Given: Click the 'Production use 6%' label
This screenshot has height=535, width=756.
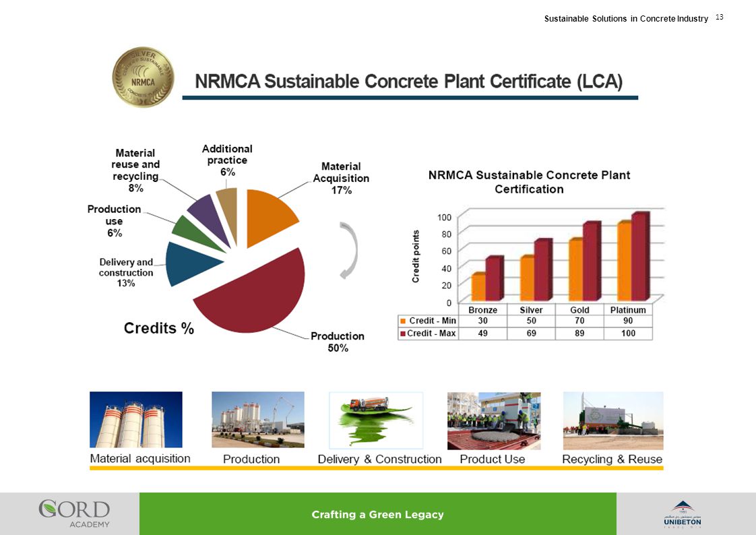Looking at the screenshot, I should pyautogui.click(x=115, y=221).
